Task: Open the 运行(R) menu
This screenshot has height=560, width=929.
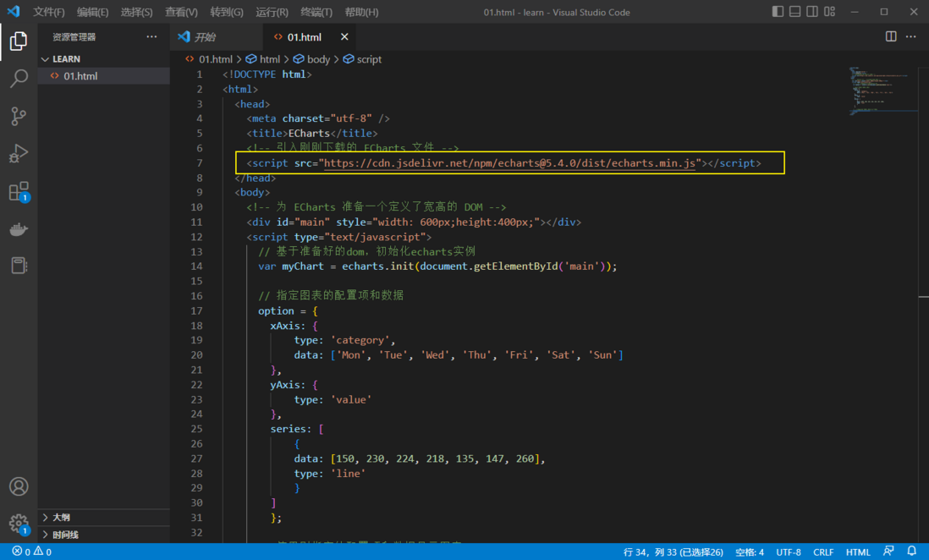Action: click(272, 12)
